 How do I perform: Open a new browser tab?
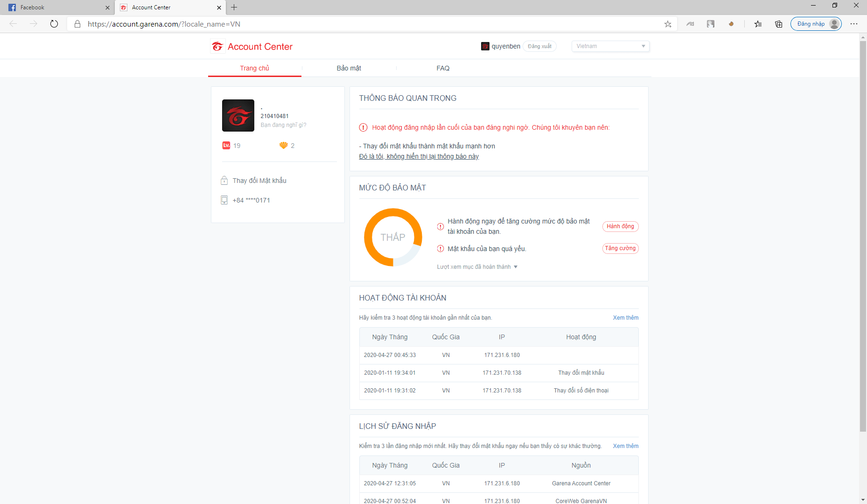coord(234,7)
